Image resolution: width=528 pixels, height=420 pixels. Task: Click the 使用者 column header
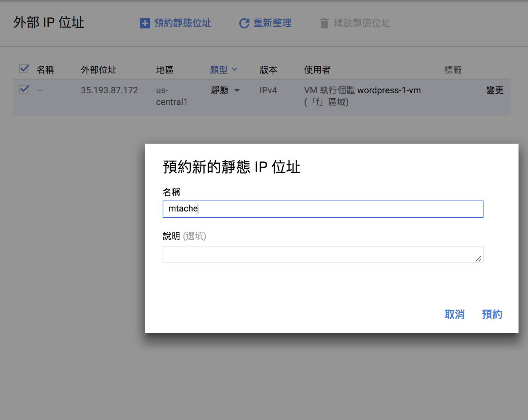point(317,70)
